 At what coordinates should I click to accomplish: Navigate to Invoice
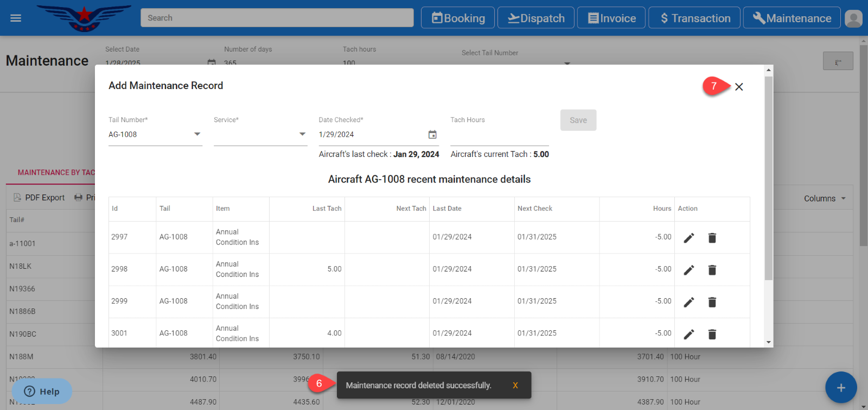(x=611, y=18)
